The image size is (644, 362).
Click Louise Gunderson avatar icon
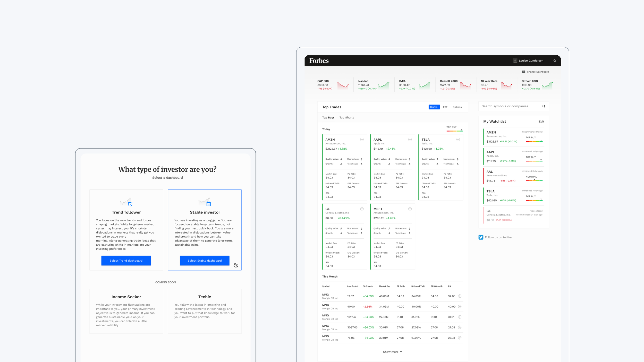click(x=515, y=61)
